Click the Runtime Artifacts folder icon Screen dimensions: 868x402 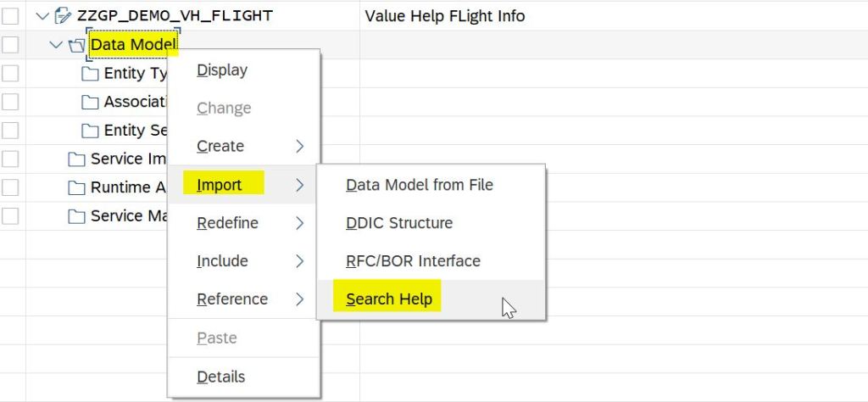76,187
